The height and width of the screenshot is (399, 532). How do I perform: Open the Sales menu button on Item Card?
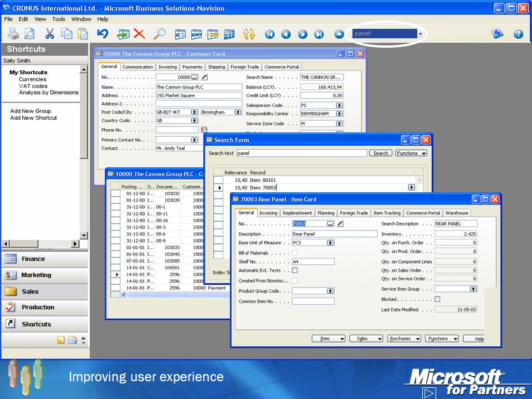pos(366,339)
